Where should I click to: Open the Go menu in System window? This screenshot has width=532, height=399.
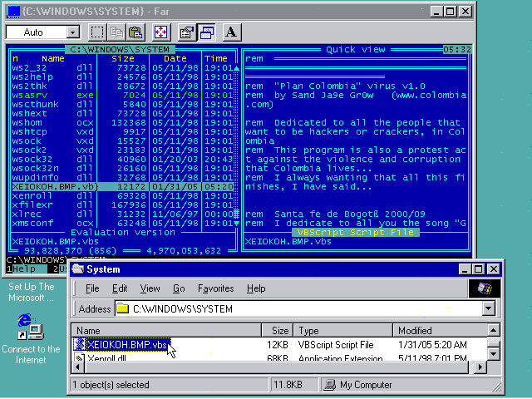pos(179,288)
